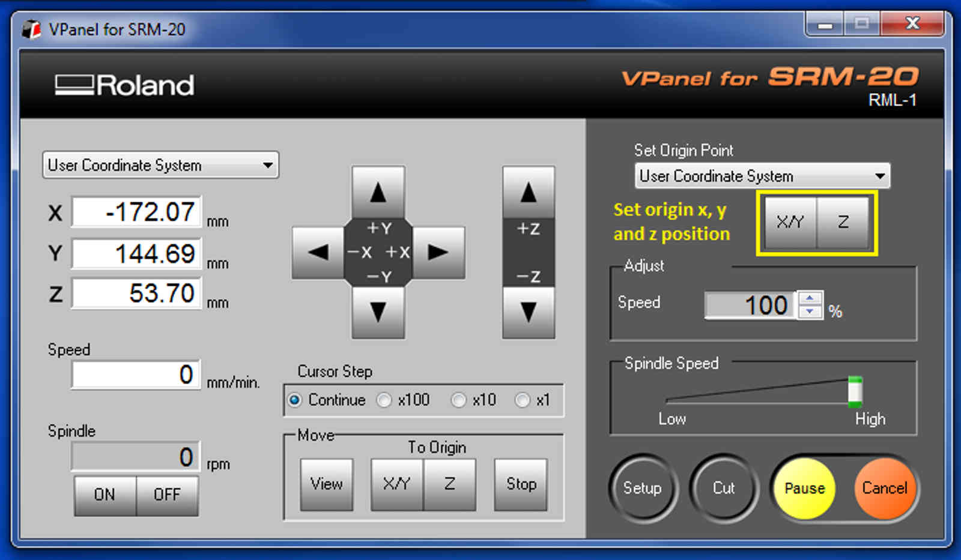The width and height of the screenshot is (961, 560).
Task: Move to Z origin under To Origin
Action: coord(449,484)
